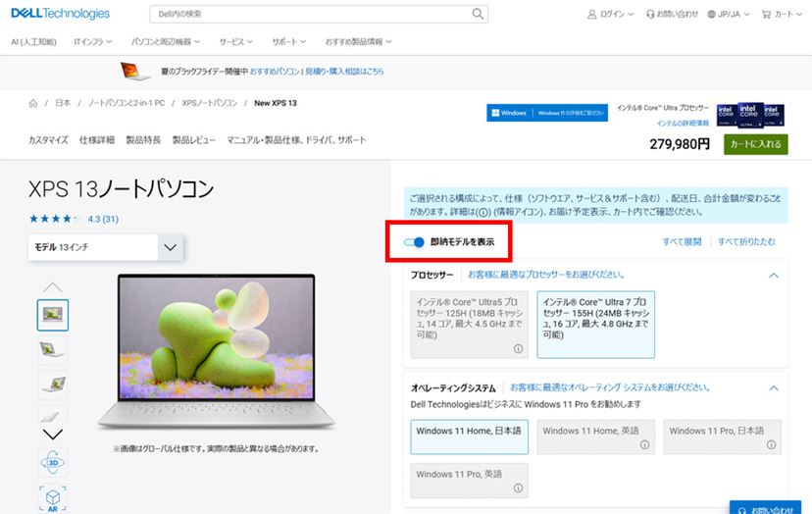Screen dimensions: 812x514
Task: Select Windows 11 Pro, 英語 option
Action: [x=470, y=481]
